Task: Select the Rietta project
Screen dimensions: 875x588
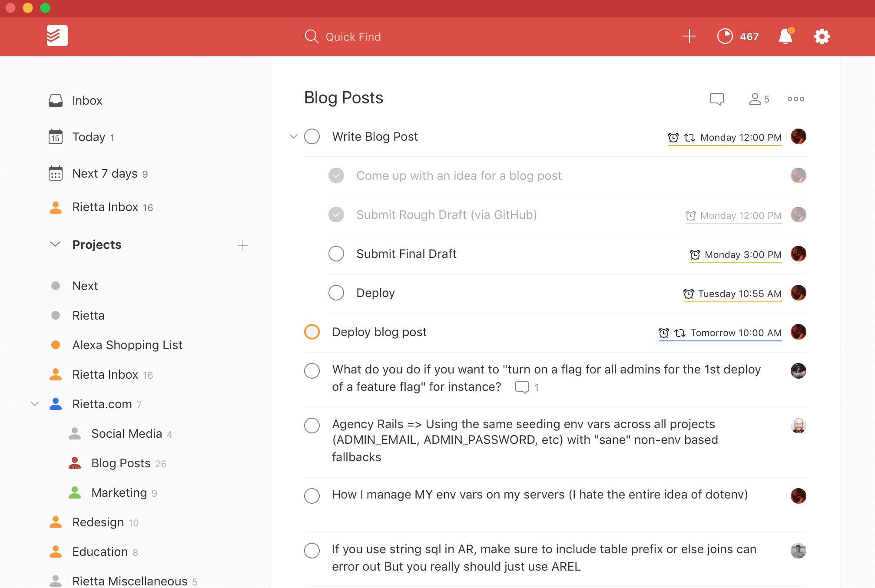Action: 88,315
